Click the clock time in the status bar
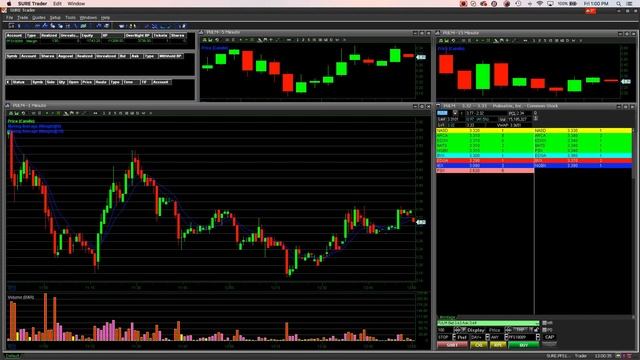 pyautogui.click(x=603, y=356)
